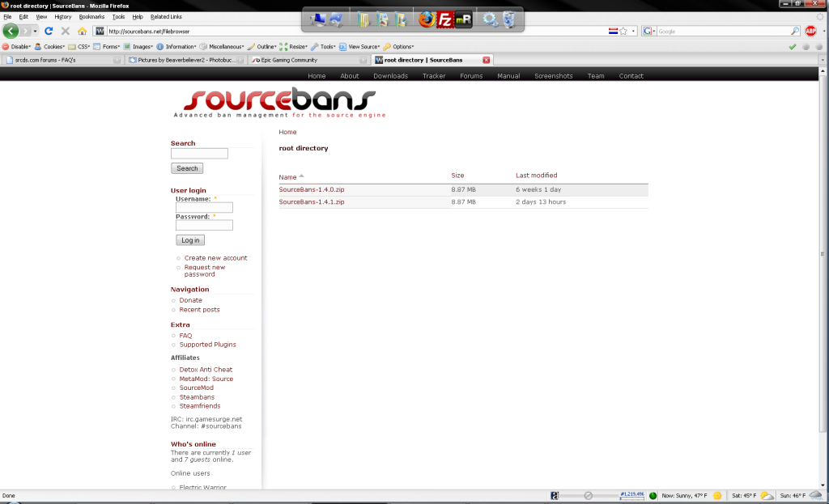Click the slider in the status bar

pyautogui.click(x=588, y=495)
